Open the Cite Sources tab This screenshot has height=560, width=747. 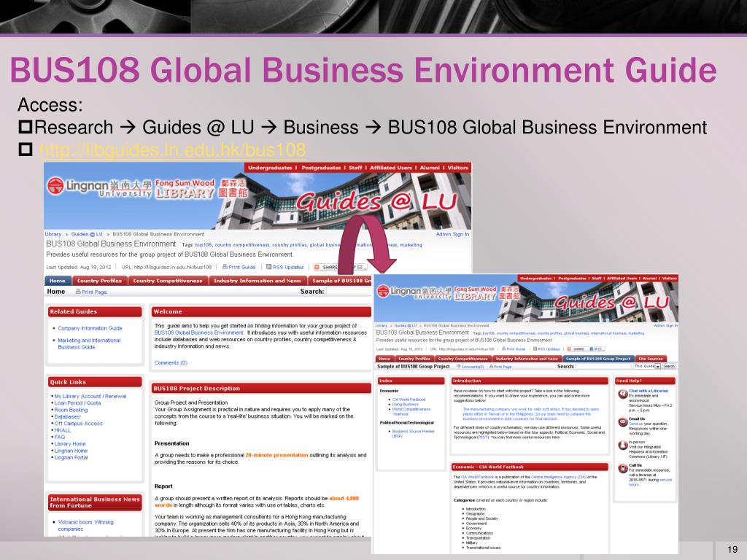(651, 359)
